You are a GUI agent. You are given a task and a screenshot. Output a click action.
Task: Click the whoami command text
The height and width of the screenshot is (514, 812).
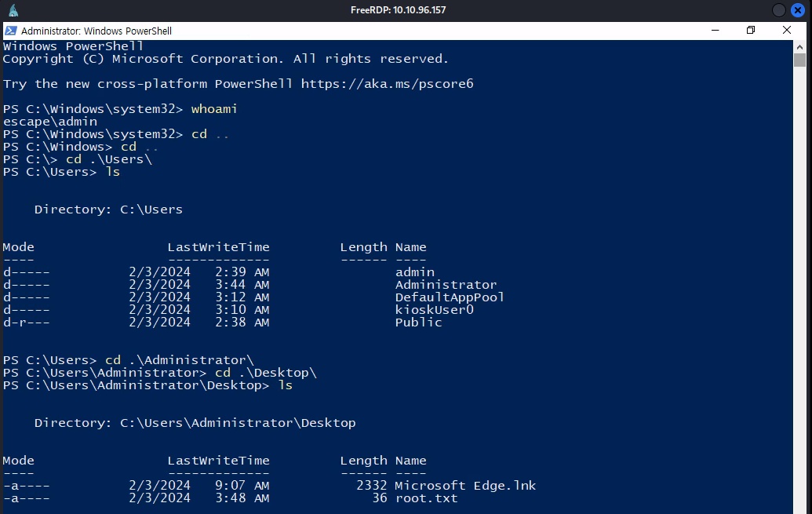click(214, 109)
